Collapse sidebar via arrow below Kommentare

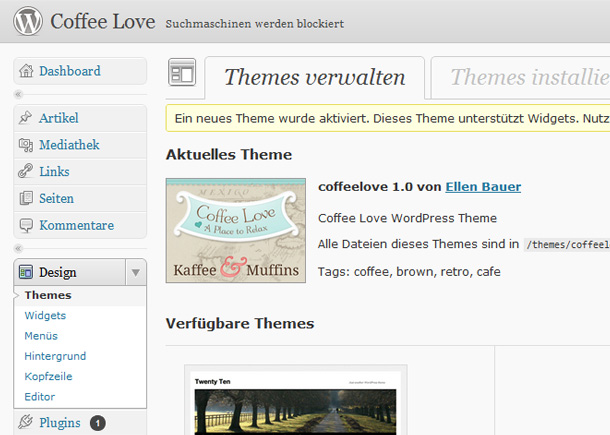(x=18, y=248)
